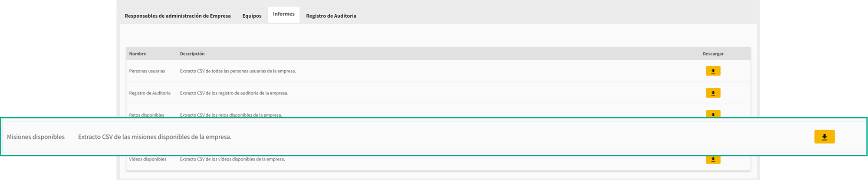Viewport: 868px width, 180px height.
Task: Download the Personas usuarias CSV report
Action: (713, 71)
